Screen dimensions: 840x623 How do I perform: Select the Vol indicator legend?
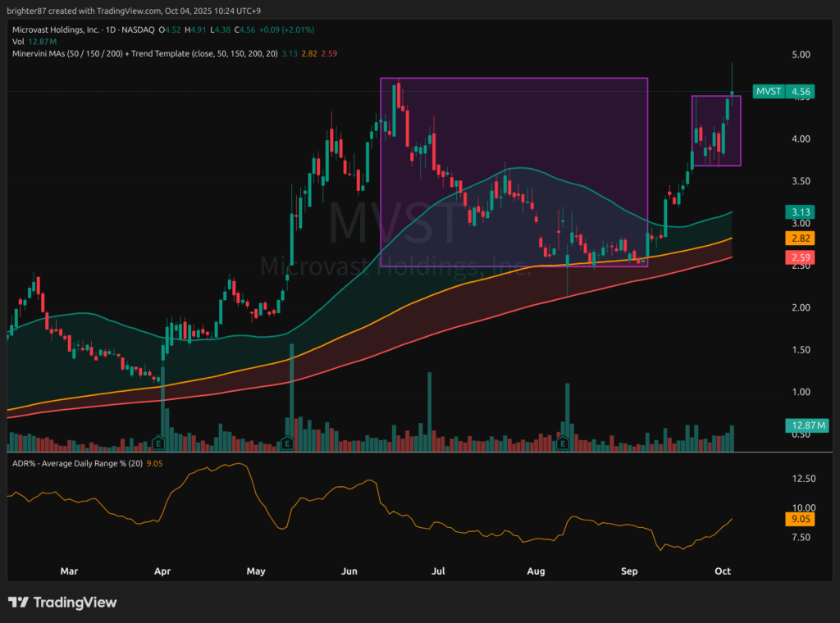tap(17, 42)
